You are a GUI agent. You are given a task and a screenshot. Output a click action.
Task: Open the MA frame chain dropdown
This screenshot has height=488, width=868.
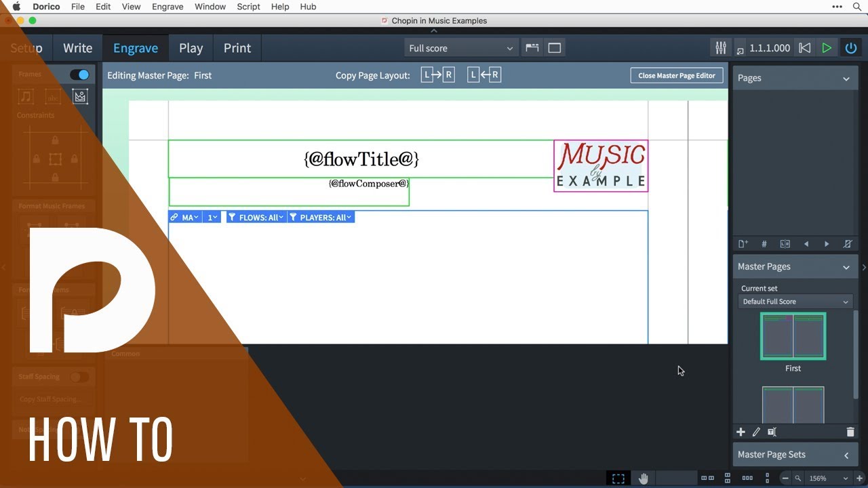(x=184, y=218)
